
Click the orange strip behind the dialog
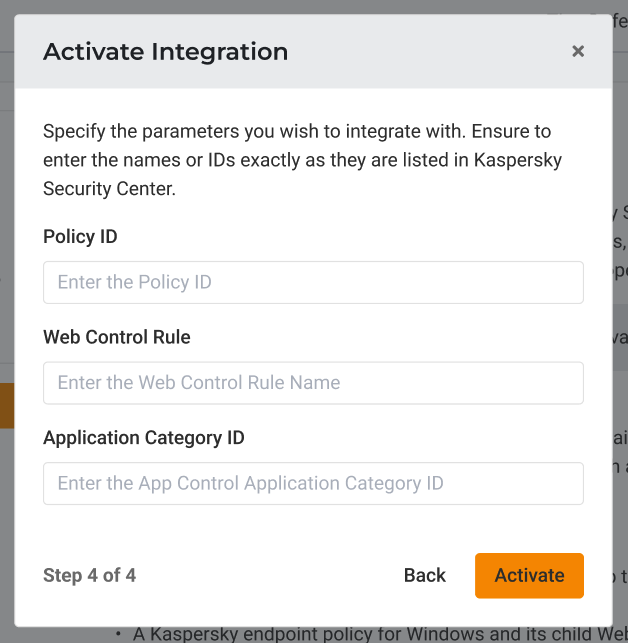[x=6, y=405]
